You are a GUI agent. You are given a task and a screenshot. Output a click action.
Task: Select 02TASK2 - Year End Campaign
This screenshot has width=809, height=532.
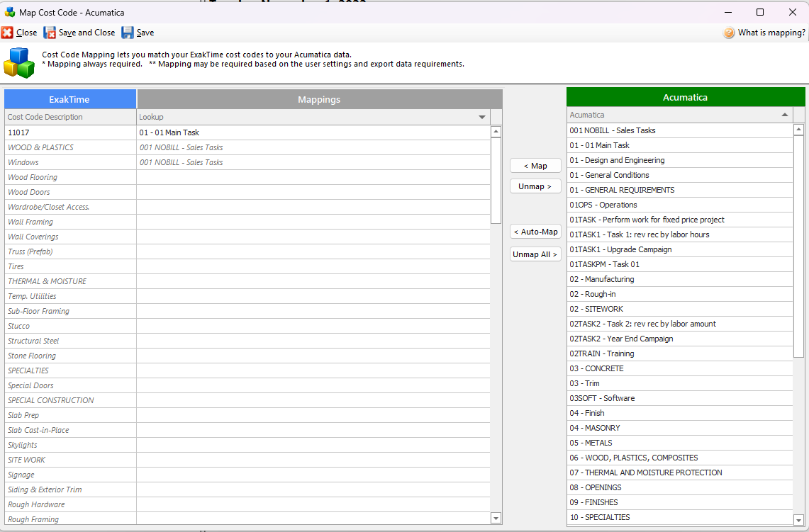coord(680,339)
